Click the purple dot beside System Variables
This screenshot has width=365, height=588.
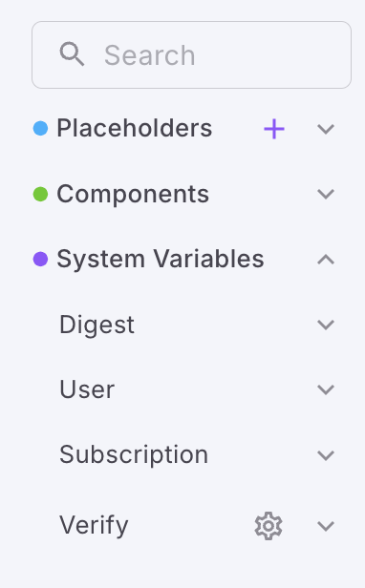pyautogui.click(x=40, y=259)
